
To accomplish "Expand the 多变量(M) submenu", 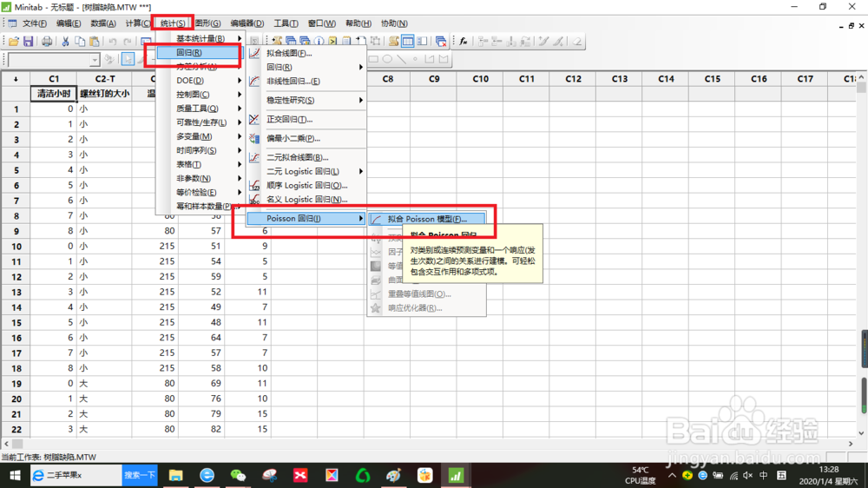I will (201, 136).
